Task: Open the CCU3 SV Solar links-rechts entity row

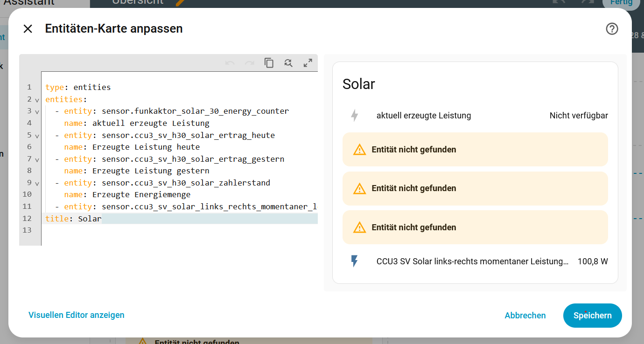Action: [x=472, y=261]
